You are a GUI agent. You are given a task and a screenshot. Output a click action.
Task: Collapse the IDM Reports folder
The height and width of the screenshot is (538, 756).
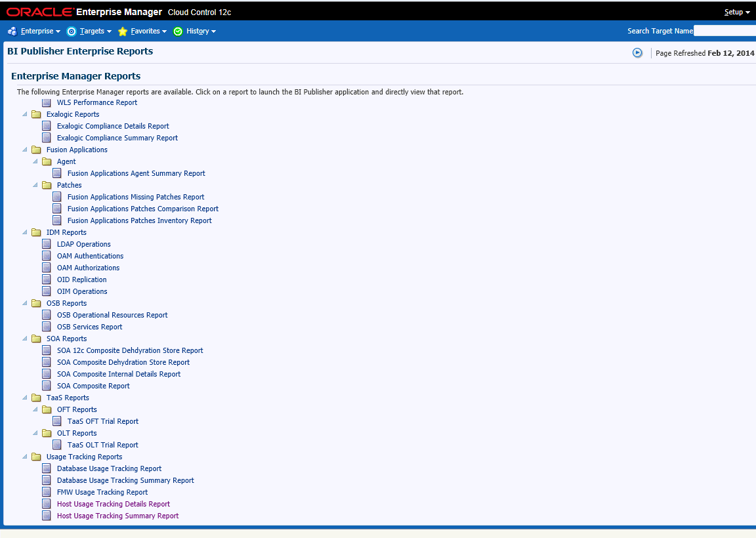[x=24, y=232]
